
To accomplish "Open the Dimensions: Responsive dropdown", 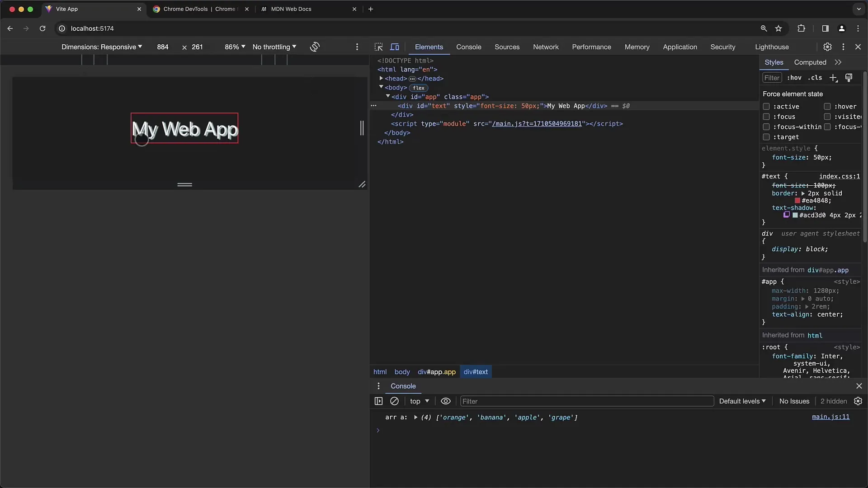I will 102,47.
